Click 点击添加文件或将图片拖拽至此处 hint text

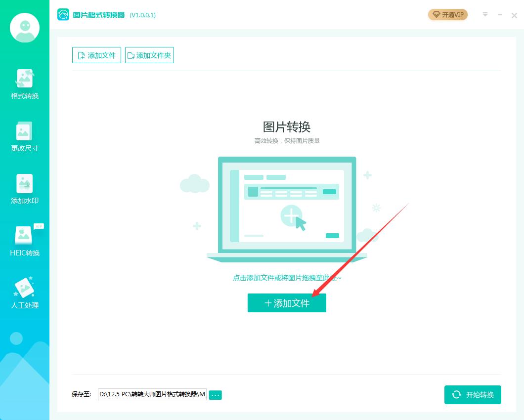(x=287, y=278)
